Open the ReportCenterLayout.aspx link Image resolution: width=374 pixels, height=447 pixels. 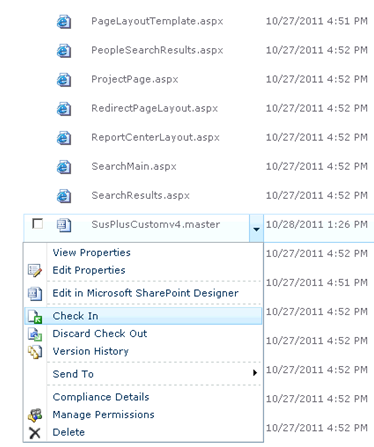[x=156, y=137]
